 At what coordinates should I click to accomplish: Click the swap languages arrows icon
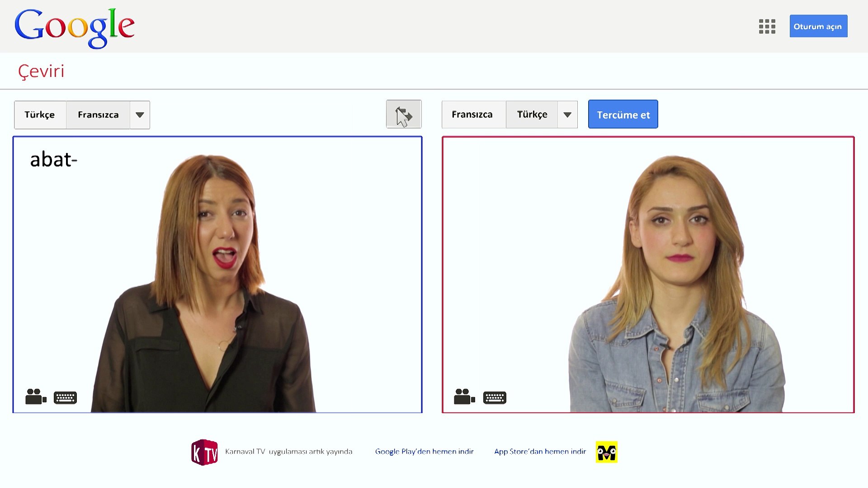[x=404, y=114]
